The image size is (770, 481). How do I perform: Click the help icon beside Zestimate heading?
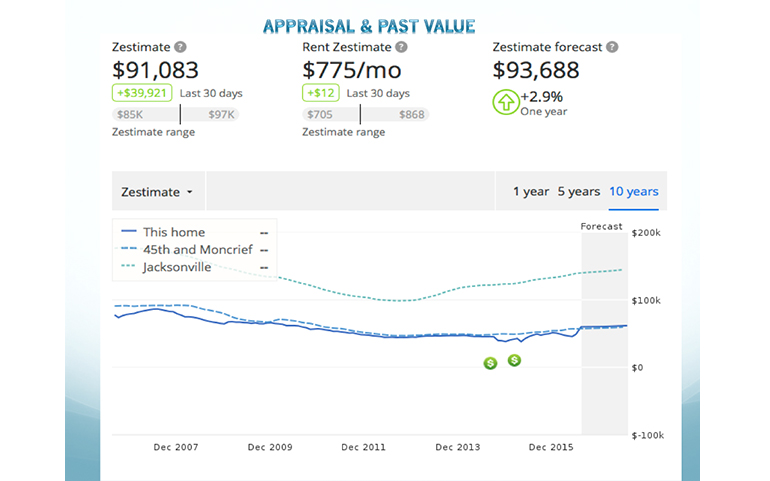(x=180, y=47)
